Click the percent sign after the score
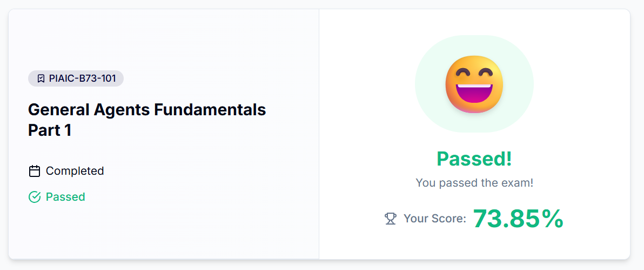This screenshot has height=270, width=644. (553, 219)
